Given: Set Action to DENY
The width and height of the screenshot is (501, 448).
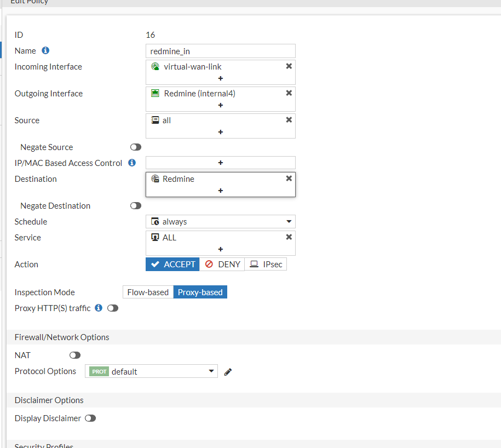Looking at the screenshot, I should 222,265.
